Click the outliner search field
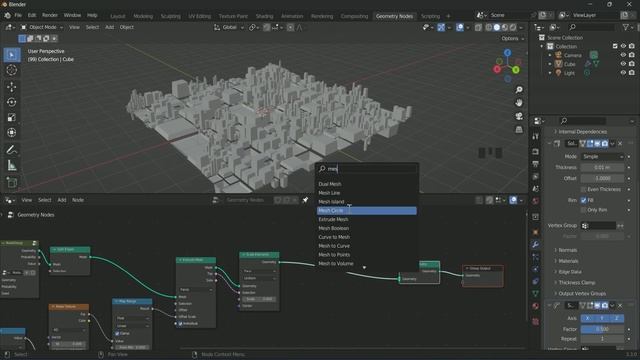640x360 pixels. 591,27
